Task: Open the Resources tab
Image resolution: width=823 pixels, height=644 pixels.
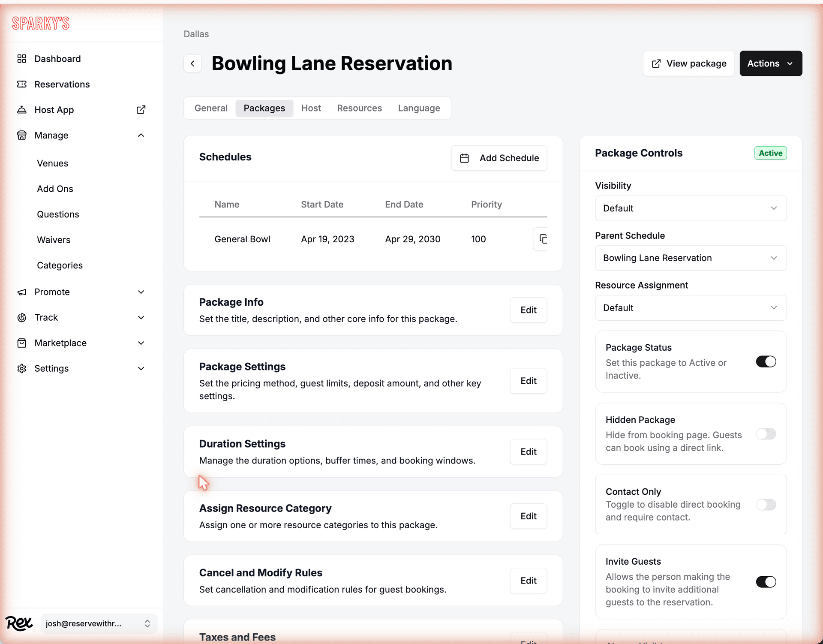Action: point(359,108)
